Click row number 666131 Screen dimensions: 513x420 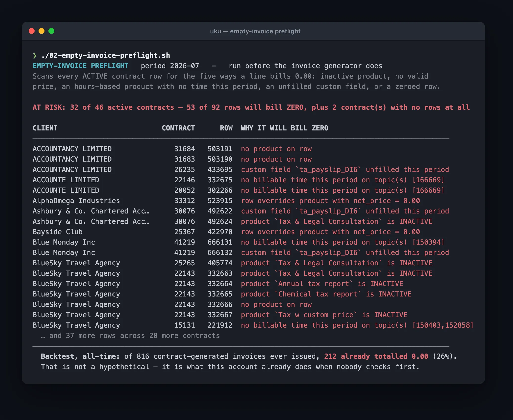220,242
